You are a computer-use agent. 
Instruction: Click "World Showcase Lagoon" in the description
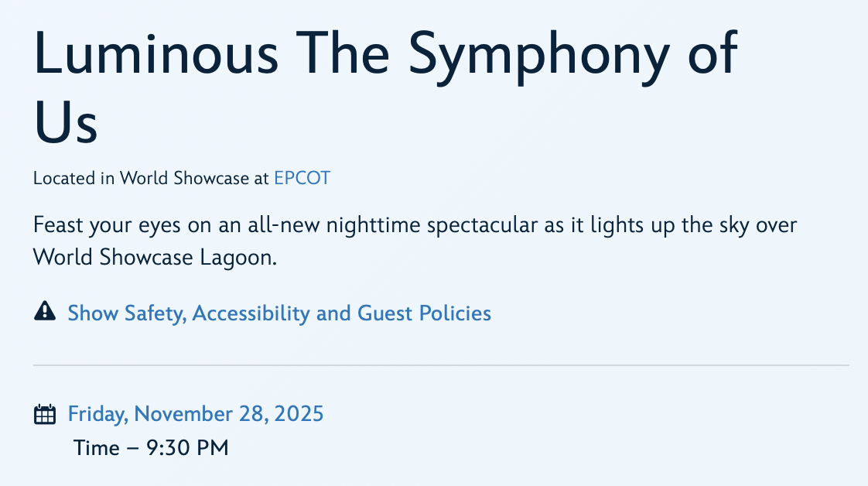155,258
